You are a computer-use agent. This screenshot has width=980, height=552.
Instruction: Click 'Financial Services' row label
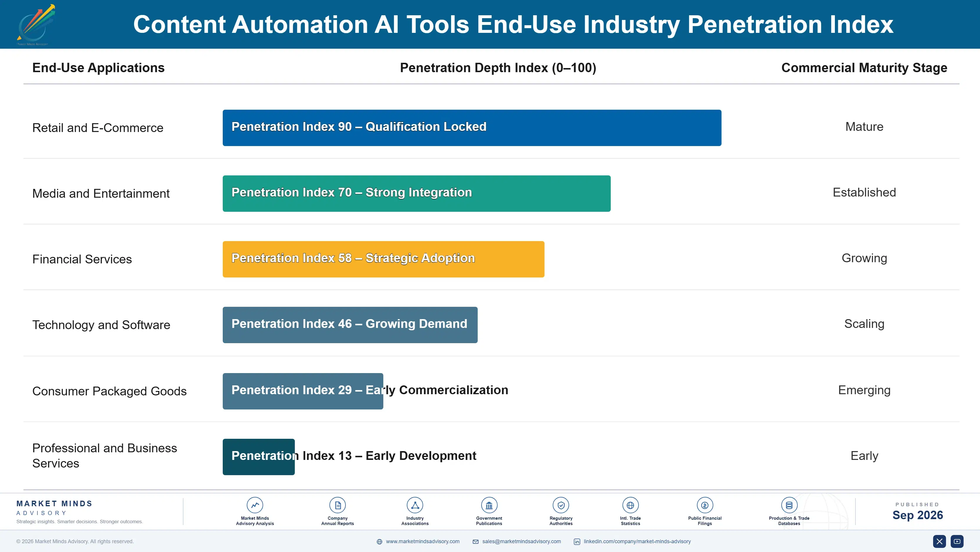pos(82,259)
